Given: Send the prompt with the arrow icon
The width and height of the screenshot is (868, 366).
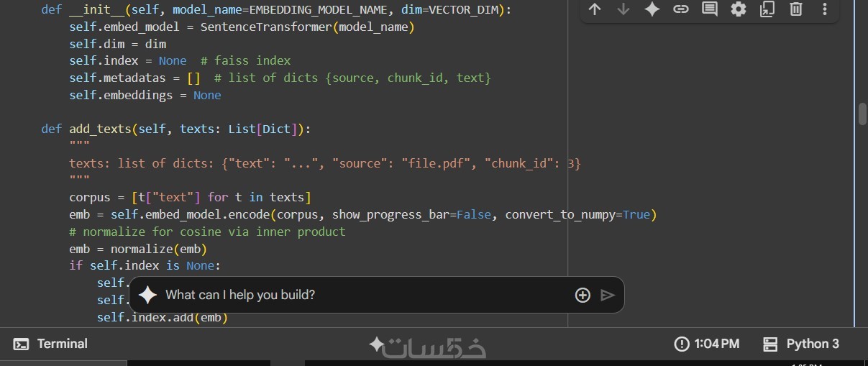Looking at the screenshot, I should (x=608, y=295).
